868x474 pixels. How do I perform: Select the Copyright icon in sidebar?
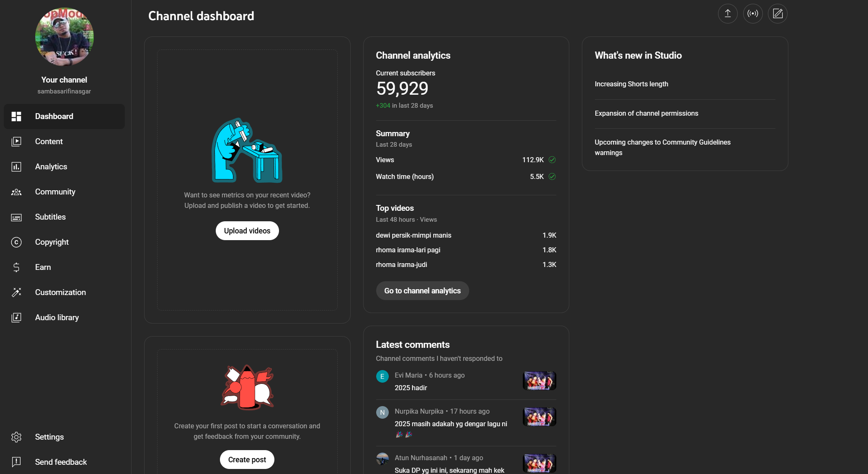click(16, 242)
